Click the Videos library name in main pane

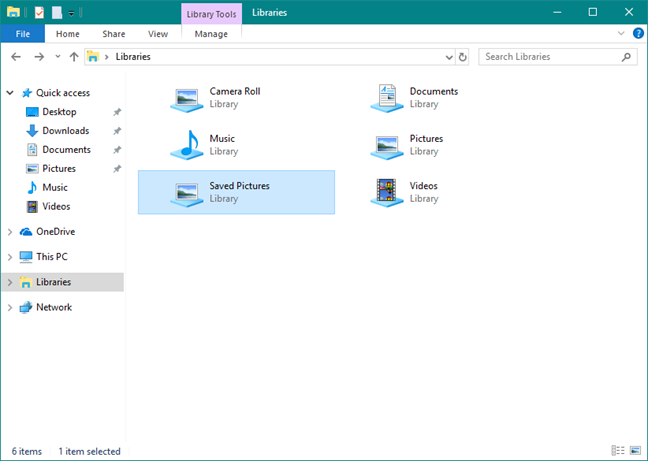coord(424,186)
